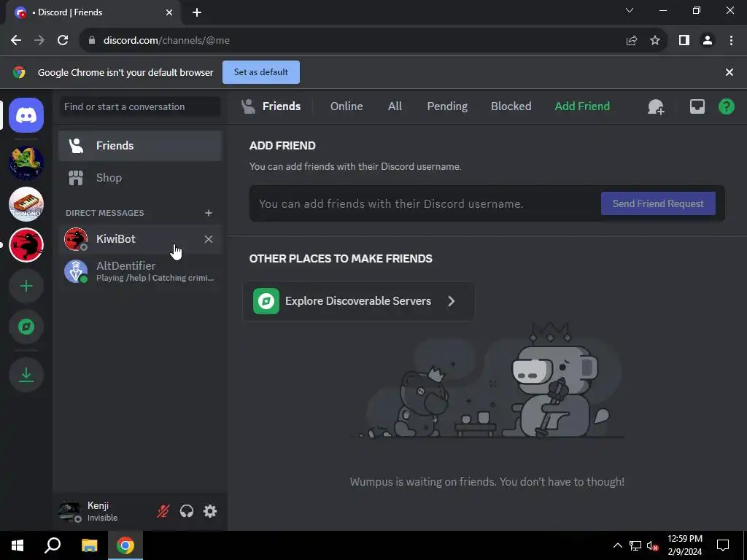This screenshot has height=560, width=747.
Task: Bookmark this tab with the star
Action: 655,41
